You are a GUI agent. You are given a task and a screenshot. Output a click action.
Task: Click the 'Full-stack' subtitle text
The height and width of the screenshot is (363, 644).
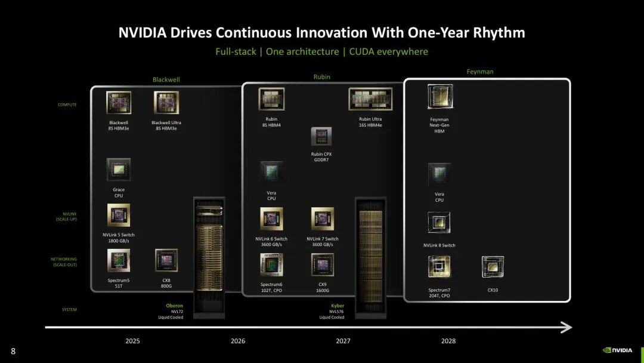pos(236,52)
